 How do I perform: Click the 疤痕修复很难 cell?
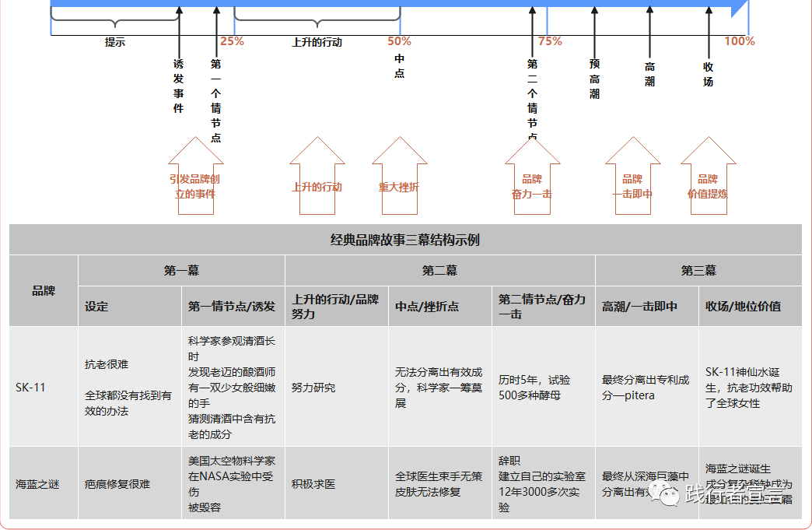[129, 483]
